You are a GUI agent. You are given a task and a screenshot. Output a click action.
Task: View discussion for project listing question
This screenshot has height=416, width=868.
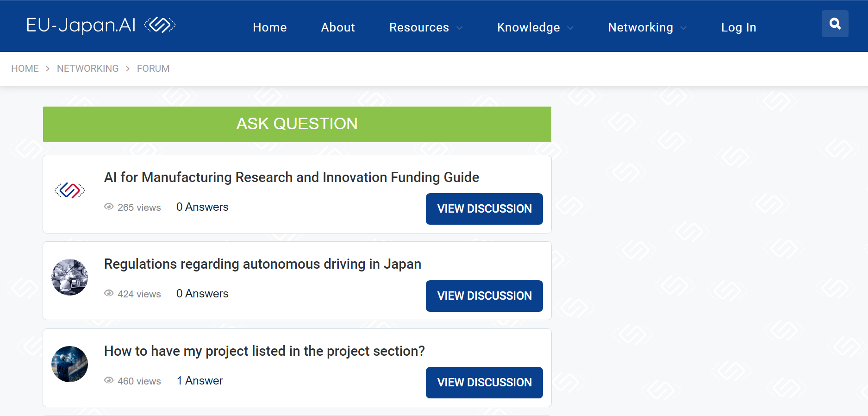(484, 383)
